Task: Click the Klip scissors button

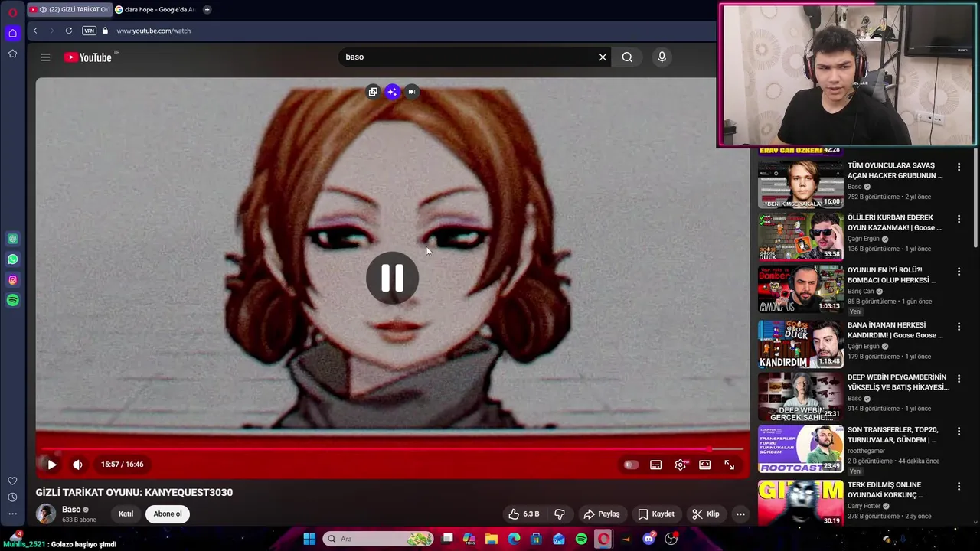Action: click(706, 514)
